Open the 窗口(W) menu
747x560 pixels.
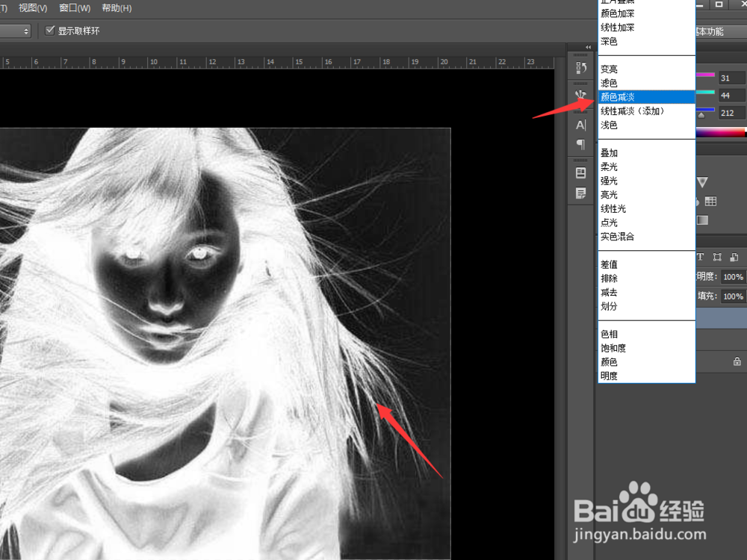[x=75, y=8]
